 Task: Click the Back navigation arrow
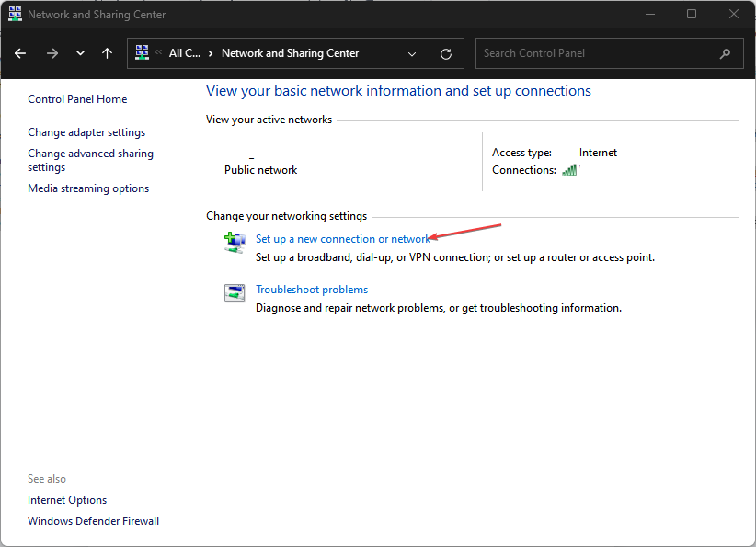pos(20,53)
